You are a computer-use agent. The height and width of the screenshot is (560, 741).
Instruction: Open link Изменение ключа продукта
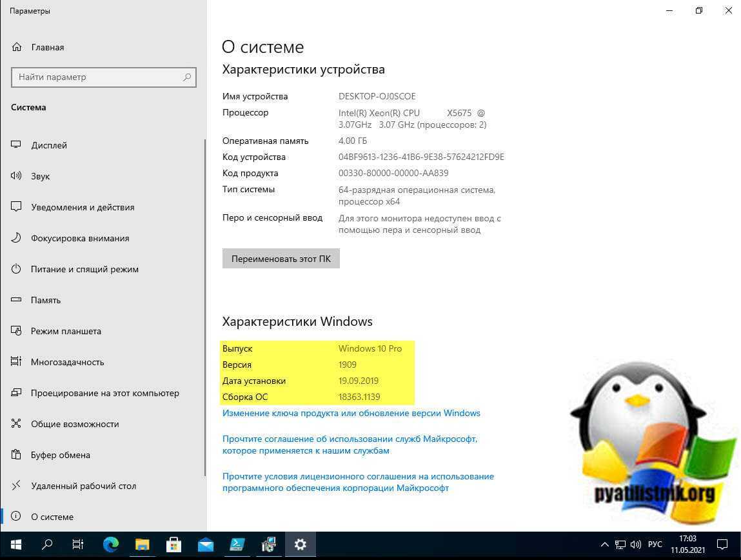coord(351,413)
